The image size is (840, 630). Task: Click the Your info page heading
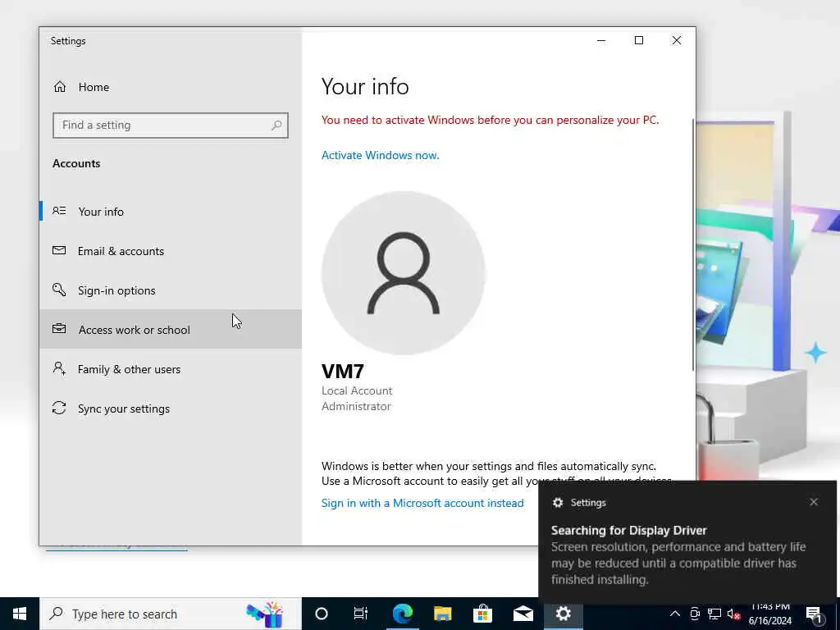pos(365,87)
